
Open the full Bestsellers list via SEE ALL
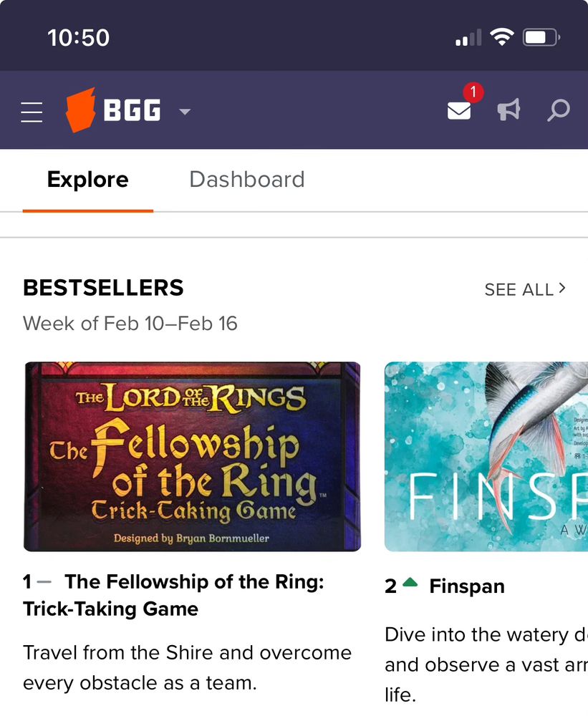(x=519, y=289)
